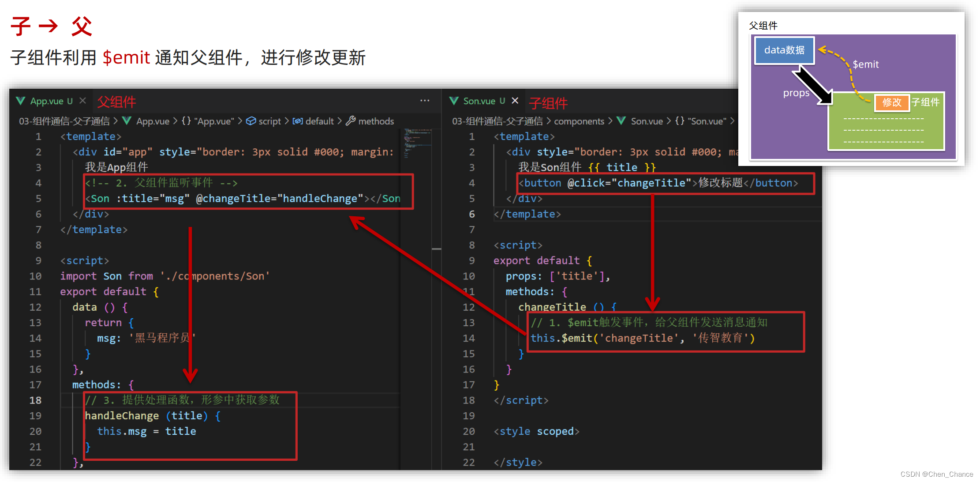The image size is (980, 482).
Task: Open the More Actions ellipsis menu in App.vue editor
Action: [x=425, y=101]
